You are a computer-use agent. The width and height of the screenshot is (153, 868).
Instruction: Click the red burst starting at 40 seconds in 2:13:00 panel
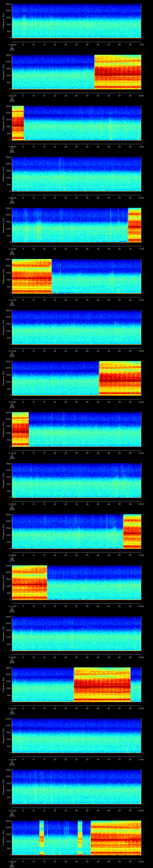120,378
